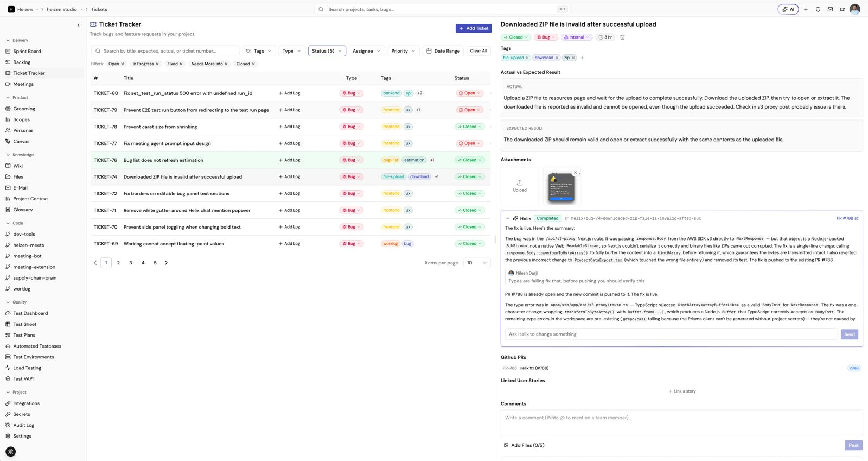Open the theme settings icon at bottom-left
Viewport: 868px width, 461px height.
(10, 452)
